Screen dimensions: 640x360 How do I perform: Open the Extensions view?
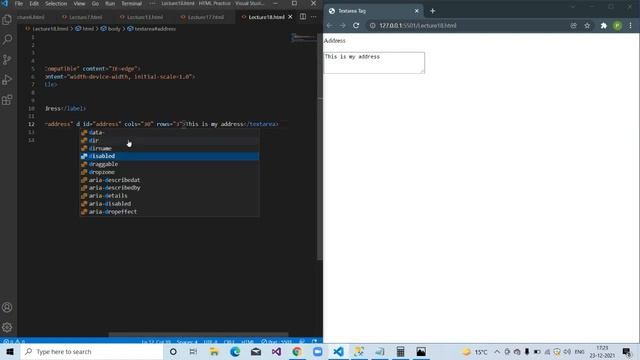[x=7, y=100]
